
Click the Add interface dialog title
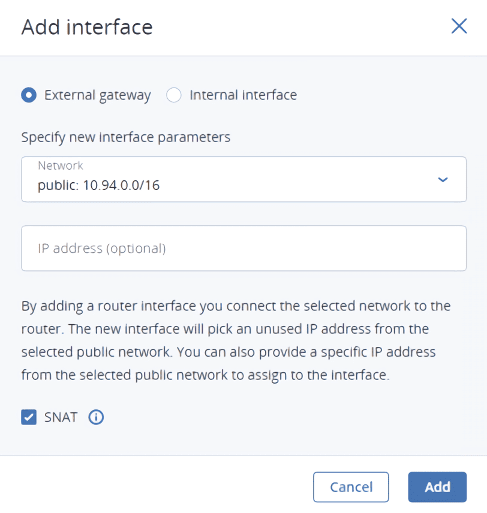tap(87, 27)
